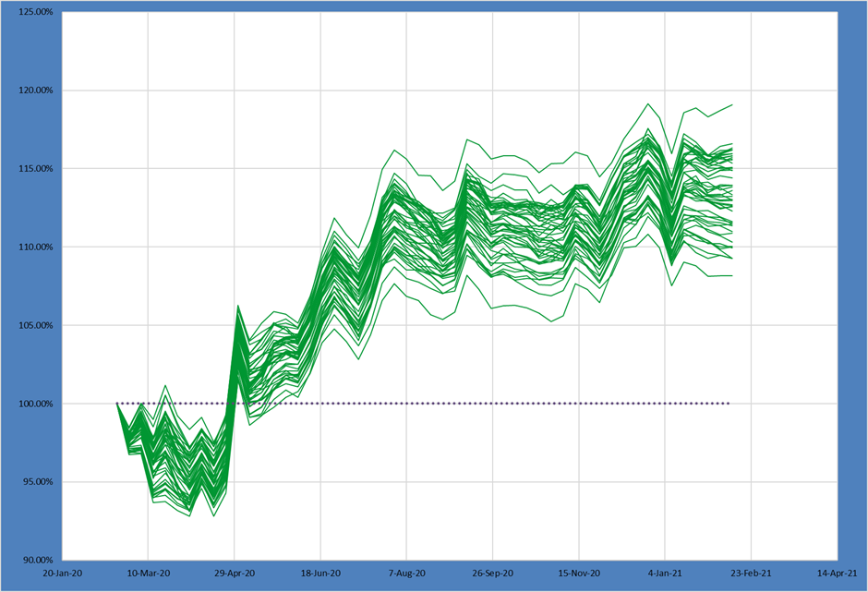
Task: Click the 23-Feb-21 date axis label
Action: [752, 574]
